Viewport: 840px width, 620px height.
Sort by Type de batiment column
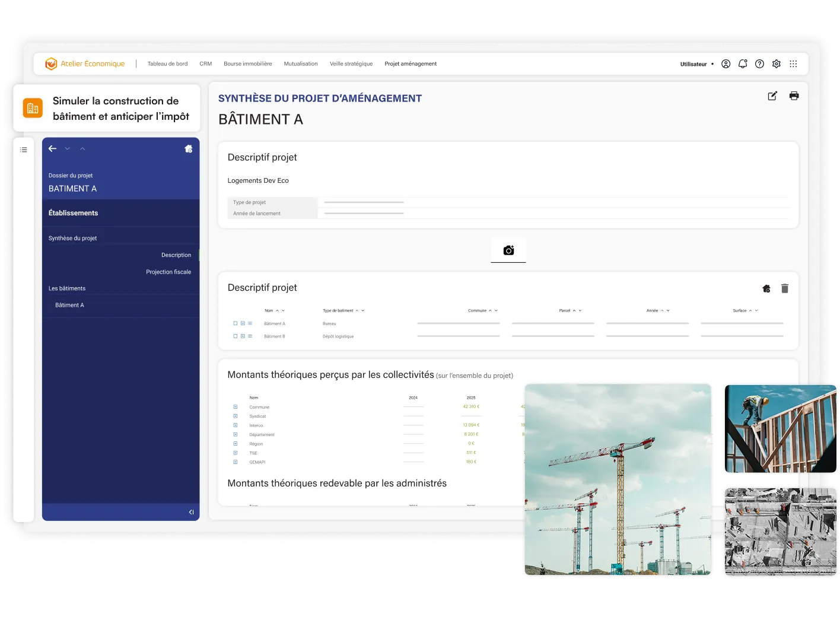point(343,310)
